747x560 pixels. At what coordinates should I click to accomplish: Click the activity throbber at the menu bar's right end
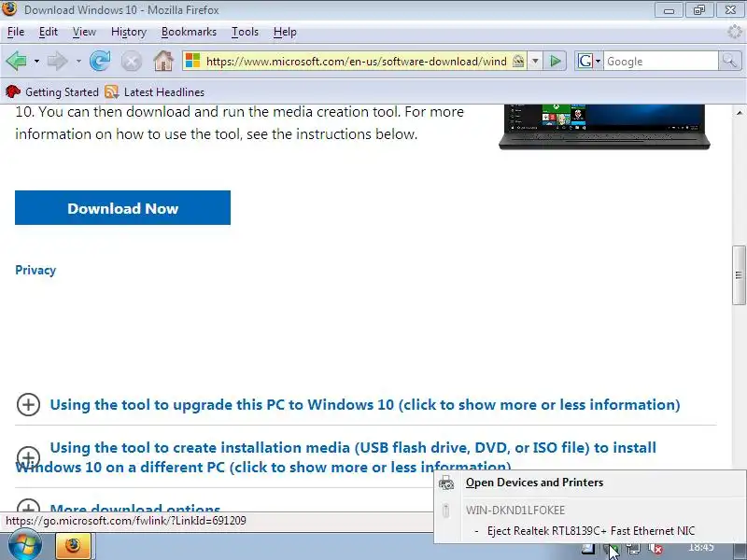(x=735, y=32)
